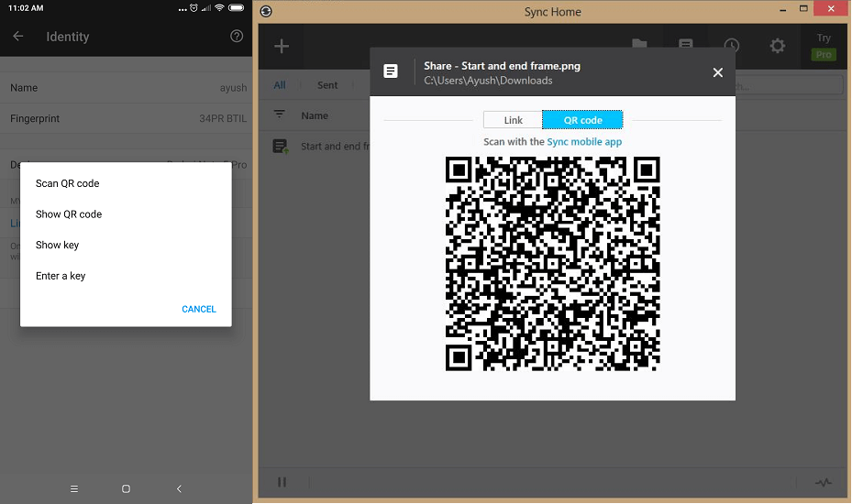Click the Try Pro button

click(x=824, y=46)
